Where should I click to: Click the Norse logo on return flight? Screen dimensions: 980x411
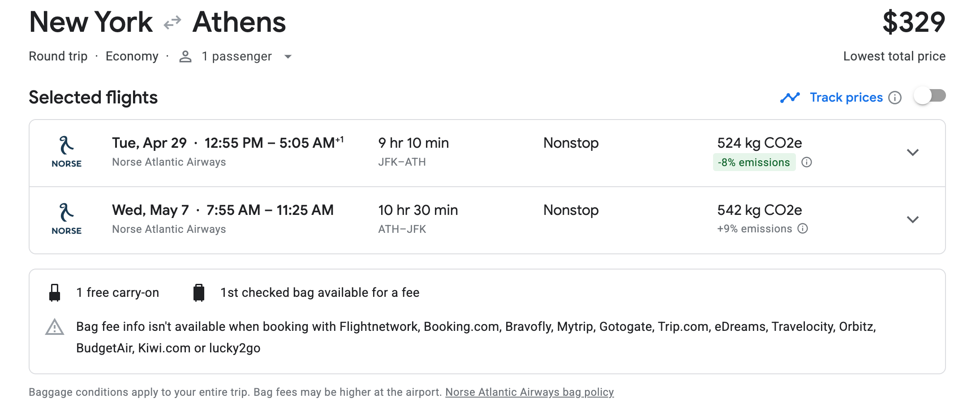[67, 219]
